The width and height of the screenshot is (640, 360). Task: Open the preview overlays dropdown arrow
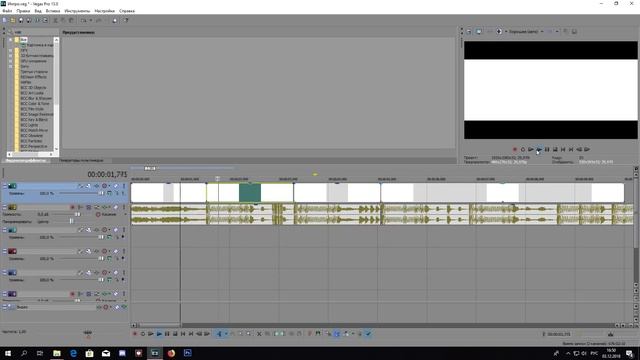click(x=557, y=31)
